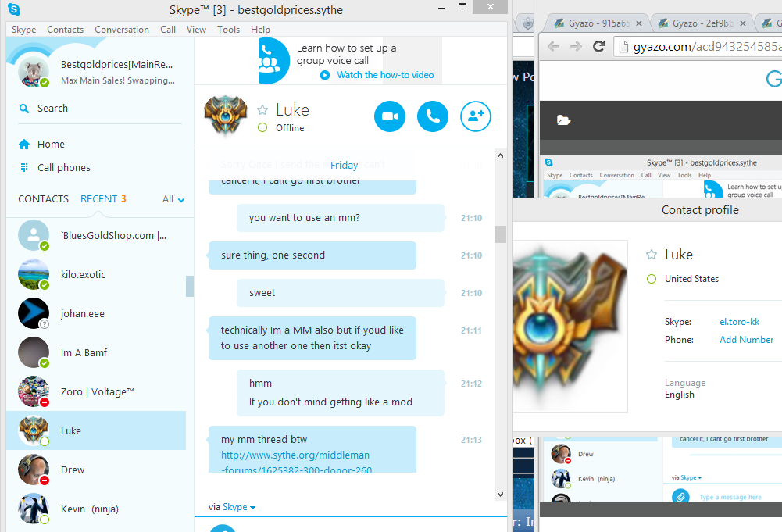Click the 'sweet' message bubble
This screenshot has height=532, width=782.
click(340, 293)
